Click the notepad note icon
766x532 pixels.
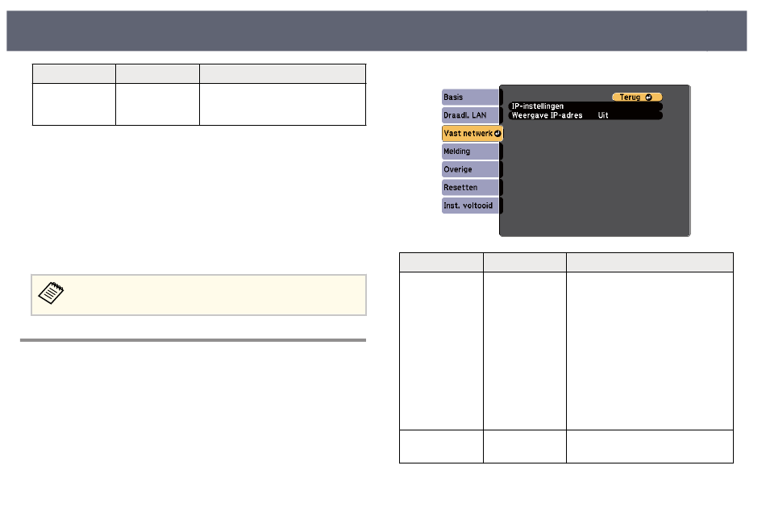click(x=51, y=293)
